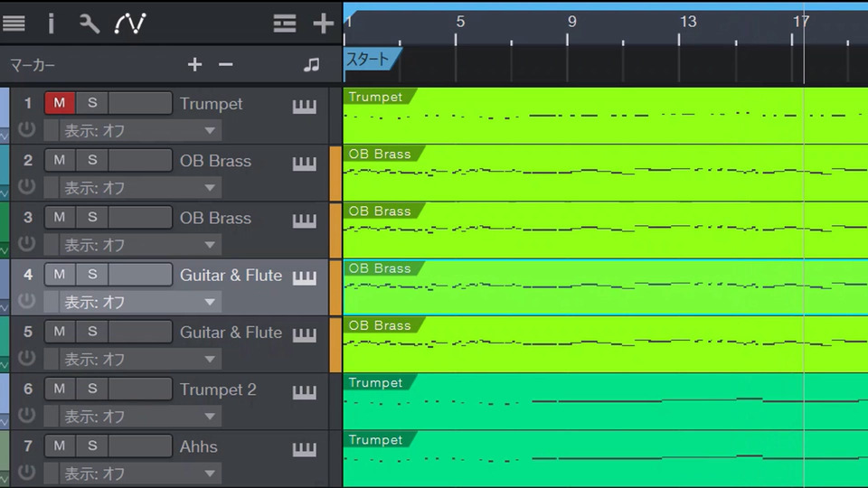Mute Guitar & Flute track 4
868x488 pixels.
point(60,275)
